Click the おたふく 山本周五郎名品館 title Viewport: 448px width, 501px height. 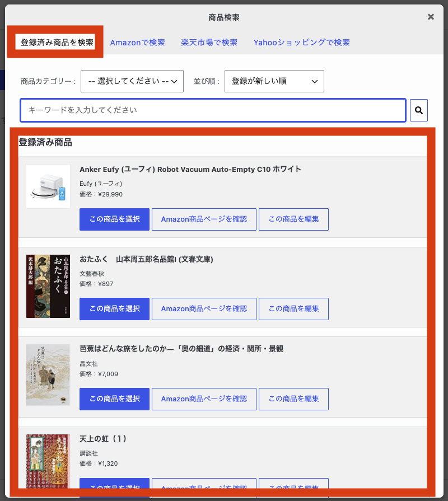tap(146, 259)
